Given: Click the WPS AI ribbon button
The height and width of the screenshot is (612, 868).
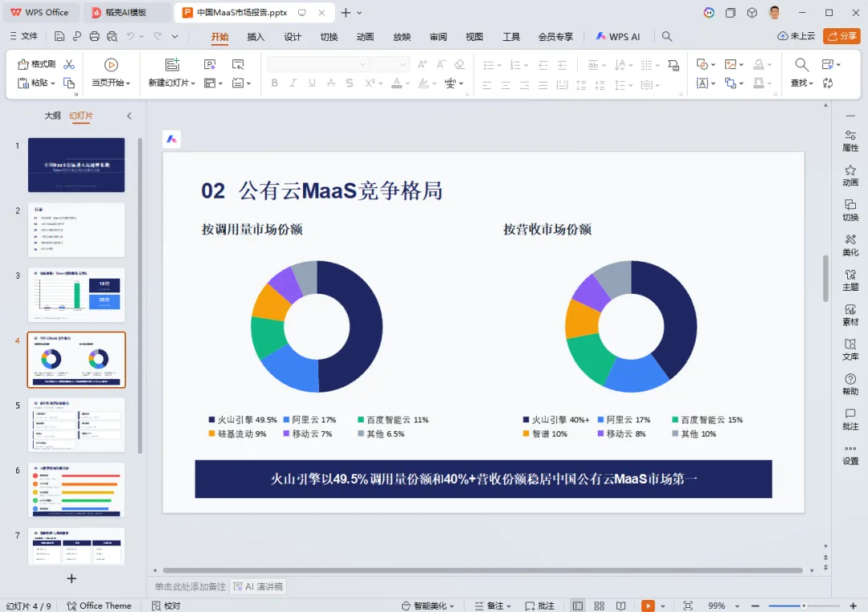Looking at the screenshot, I should coord(618,36).
